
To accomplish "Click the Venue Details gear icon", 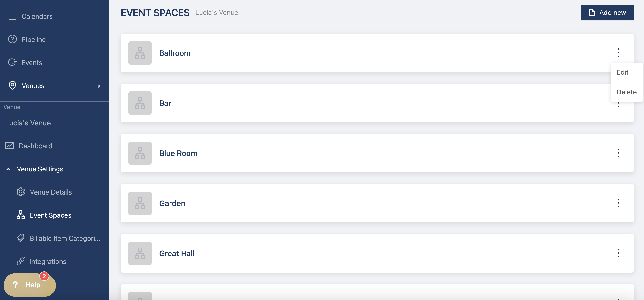I will [20, 192].
